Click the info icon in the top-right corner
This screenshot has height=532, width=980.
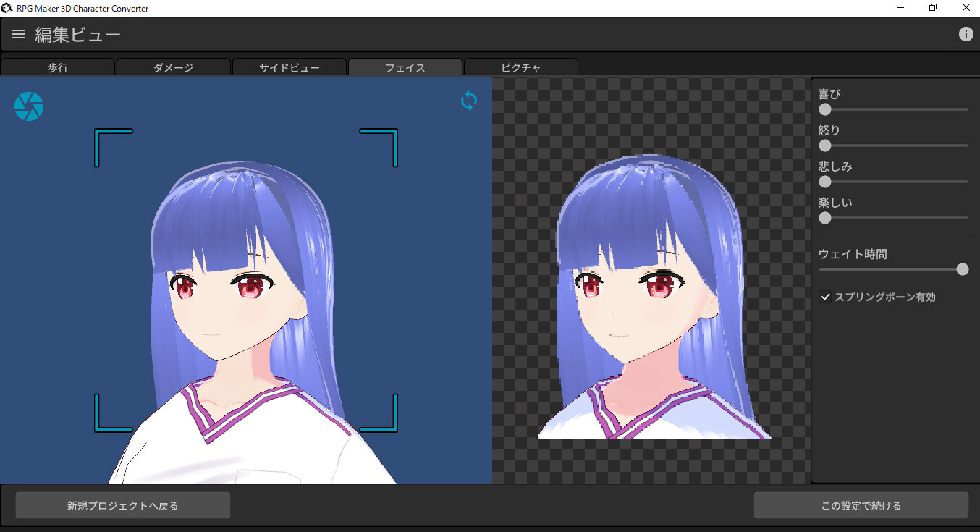(966, 33)
